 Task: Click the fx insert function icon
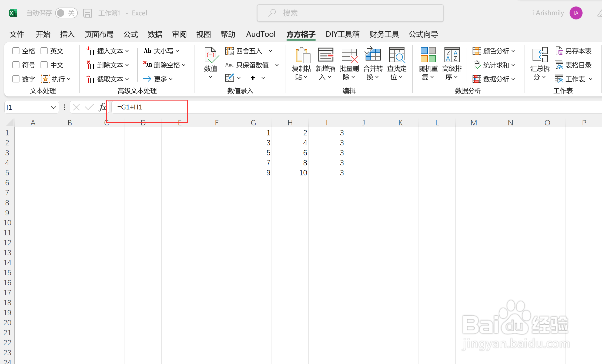(102, 107)
